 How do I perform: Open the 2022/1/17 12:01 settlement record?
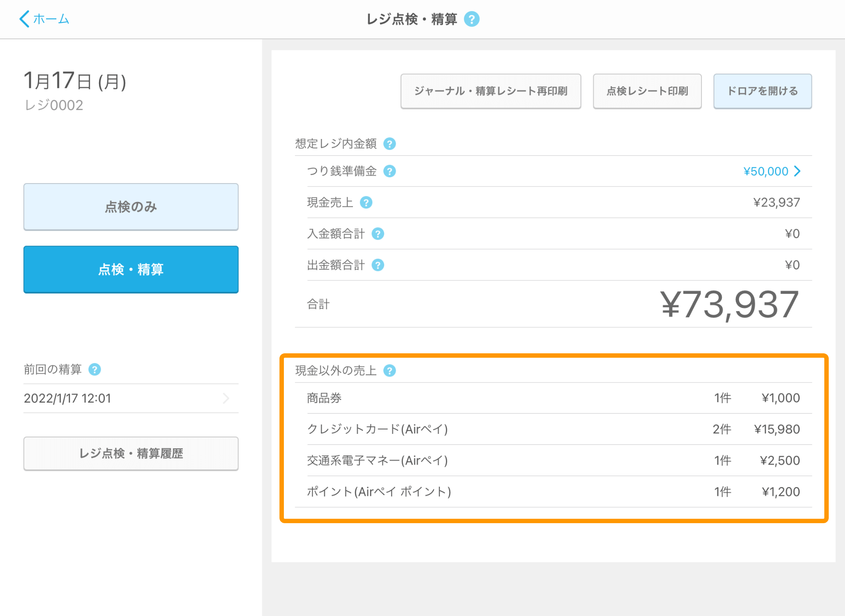coord(131,398)
